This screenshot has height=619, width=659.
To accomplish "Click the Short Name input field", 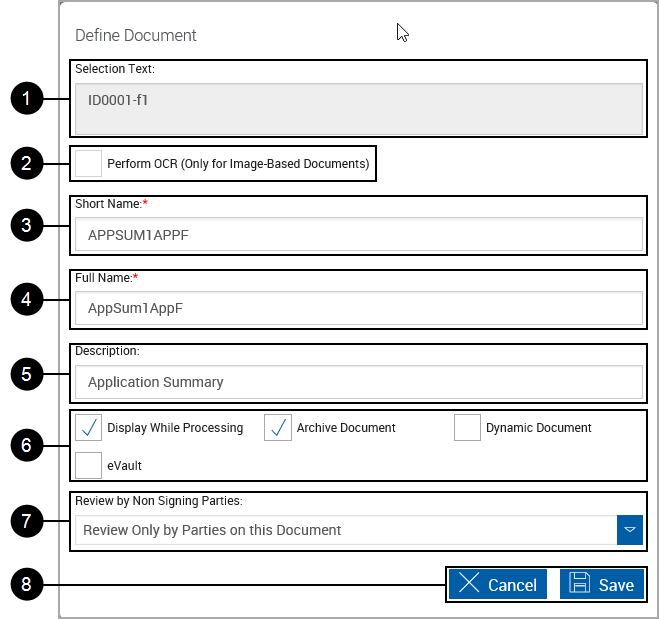I will (x=358, y=234).
